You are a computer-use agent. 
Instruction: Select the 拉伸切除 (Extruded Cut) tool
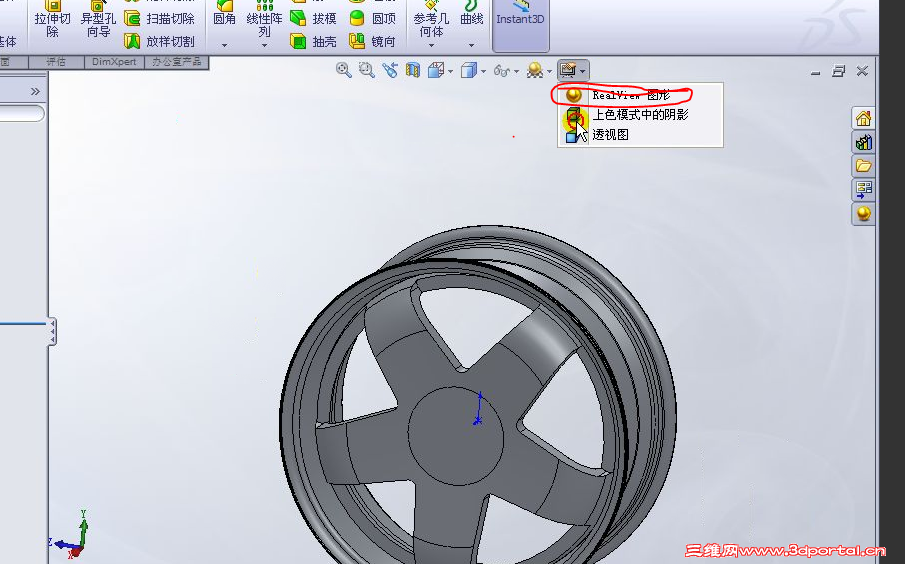pos(52,19)
